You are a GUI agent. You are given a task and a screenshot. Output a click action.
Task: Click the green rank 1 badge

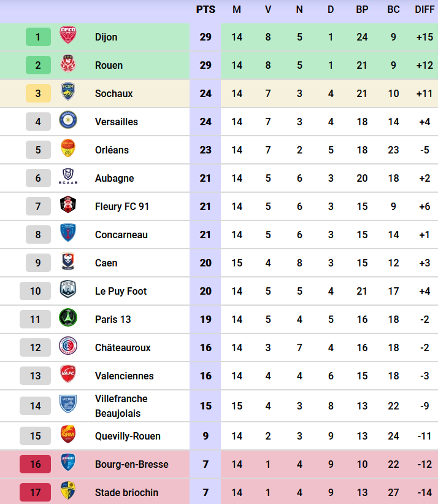click(x=38, y=37)
